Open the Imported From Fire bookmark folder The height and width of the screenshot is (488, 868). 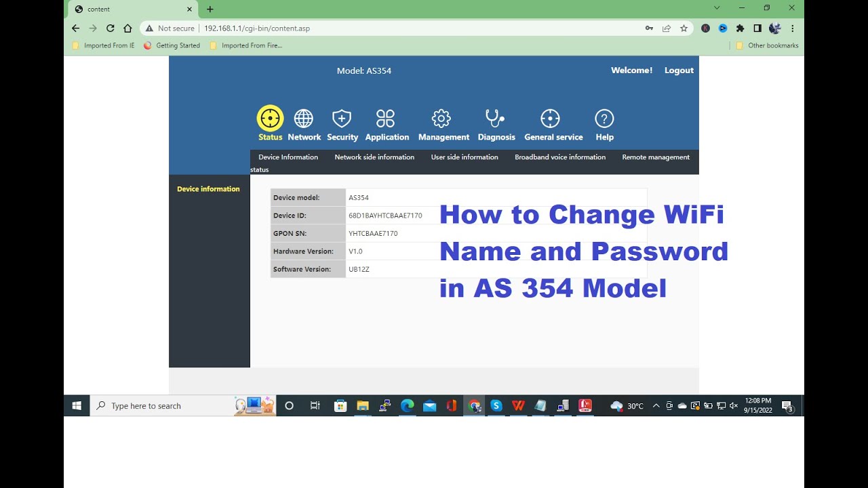(245, 45)
